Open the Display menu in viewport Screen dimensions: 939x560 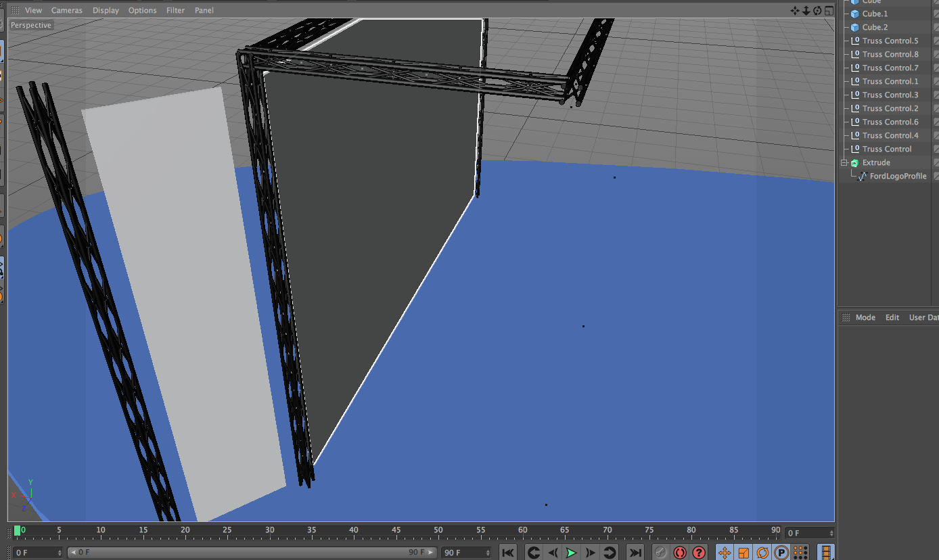106,10
